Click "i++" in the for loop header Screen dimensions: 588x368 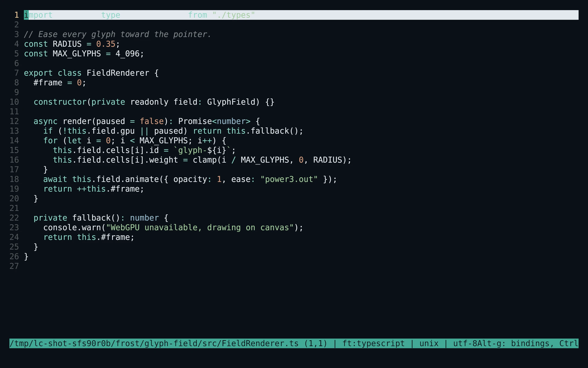click(x=205, y=141)
